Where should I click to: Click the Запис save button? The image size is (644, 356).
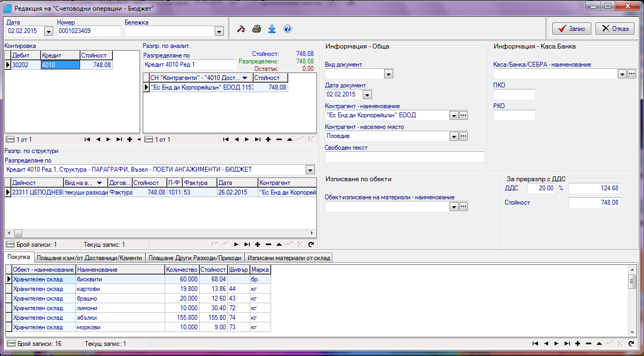click(x=572, y=29)
